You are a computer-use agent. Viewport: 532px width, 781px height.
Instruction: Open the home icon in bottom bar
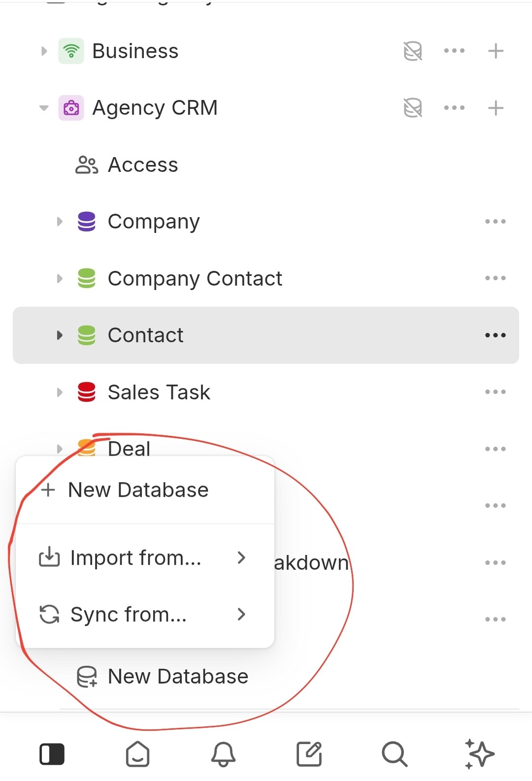pos(137,754)
